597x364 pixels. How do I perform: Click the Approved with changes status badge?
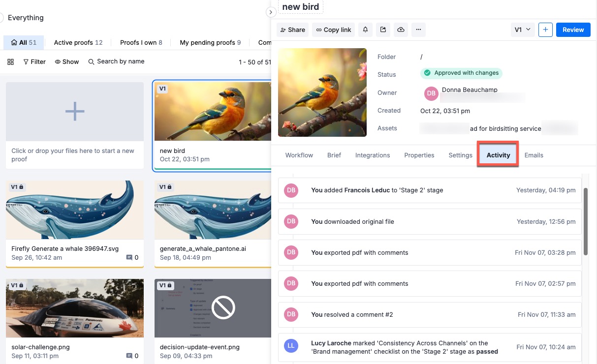click(461, 73)
